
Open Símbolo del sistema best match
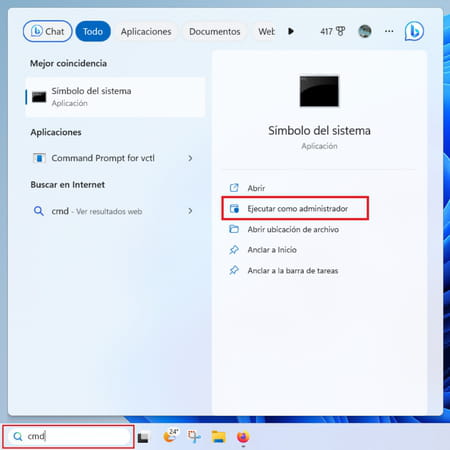tap(115, 97)
